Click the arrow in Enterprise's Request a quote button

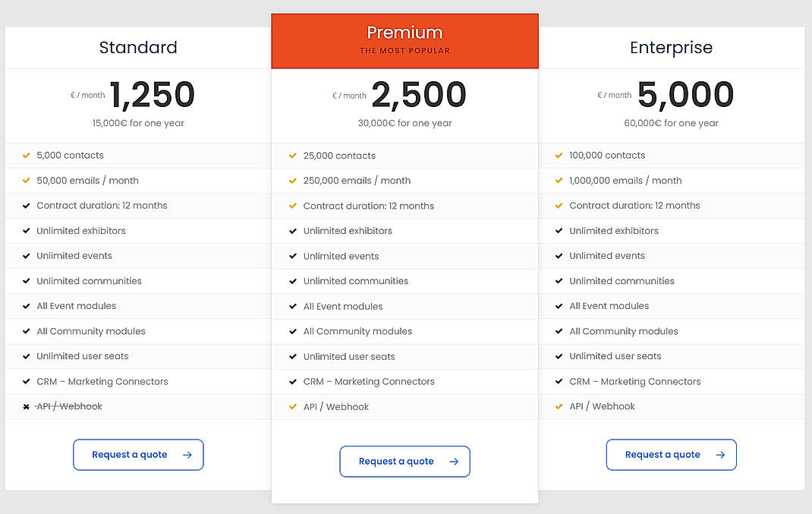[x=719, y=454]
